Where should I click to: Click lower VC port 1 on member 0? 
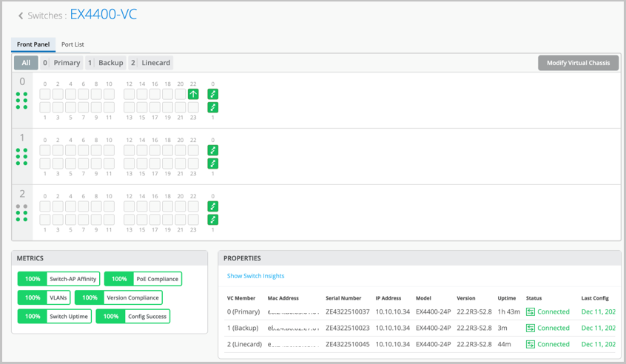pos(213,107)
